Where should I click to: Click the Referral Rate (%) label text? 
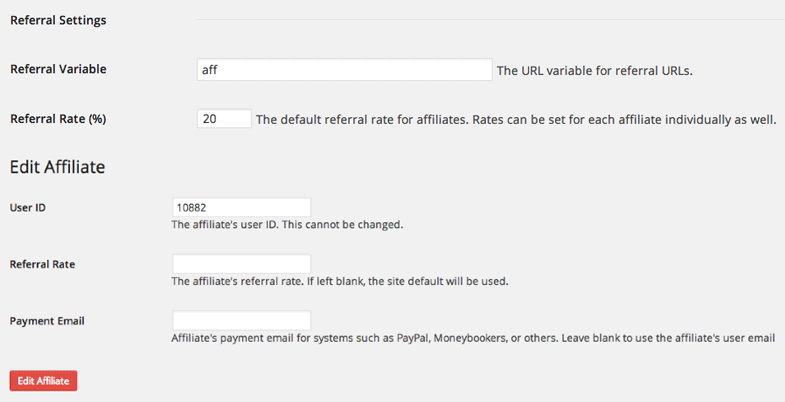coord(58,119)
